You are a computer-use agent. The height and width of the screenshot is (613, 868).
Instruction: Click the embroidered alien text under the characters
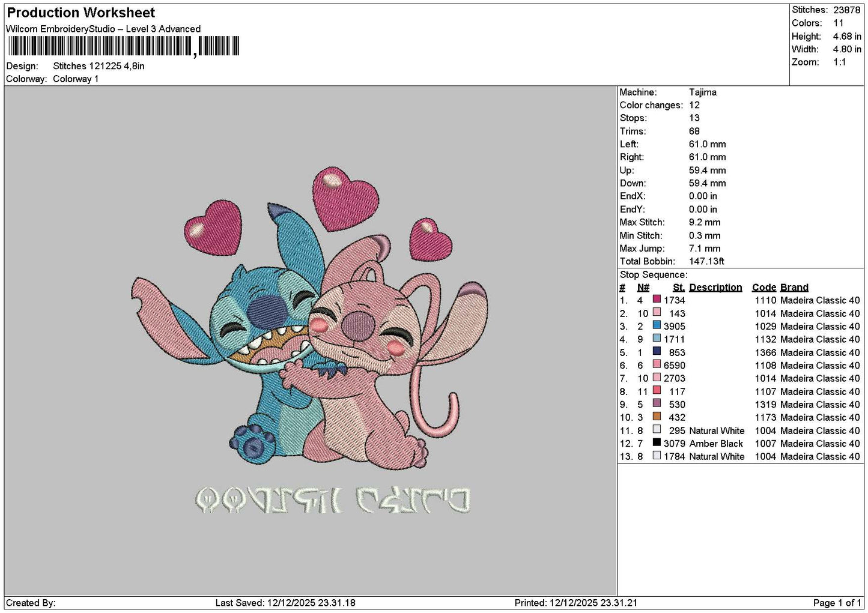[333, 500]
